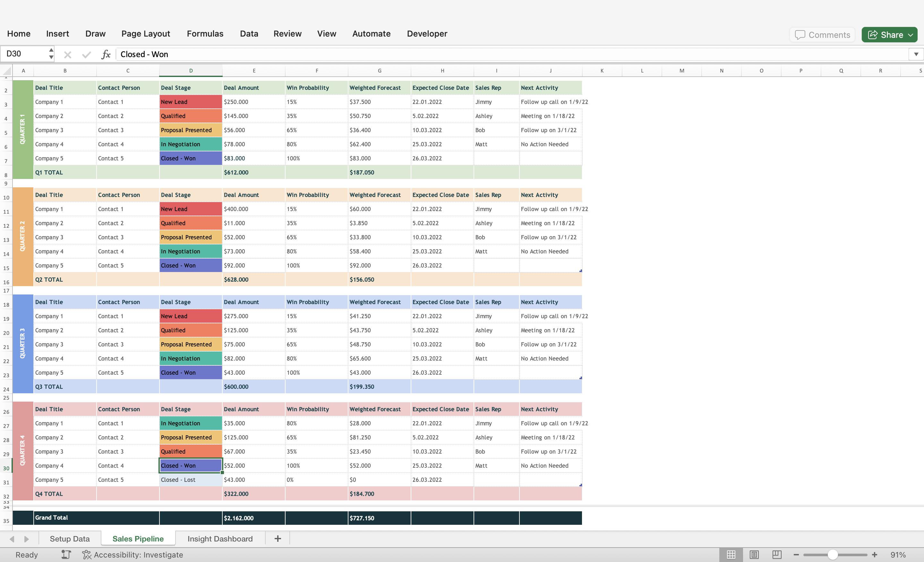Switch to Normal view in status bar
Image resolution: width=924 pixels, height=562 pixels.
click(731, 555)
